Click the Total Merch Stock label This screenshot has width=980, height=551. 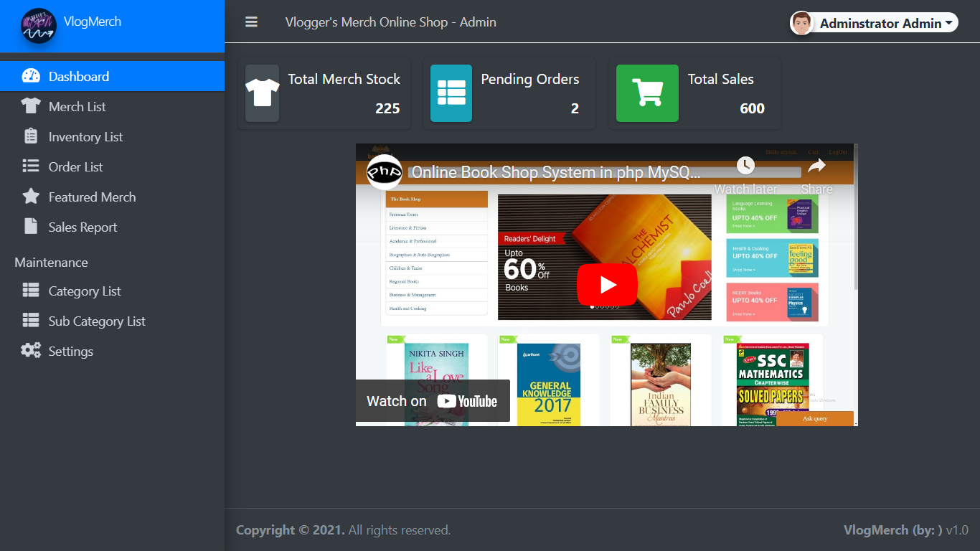click(x=344, y=79)
